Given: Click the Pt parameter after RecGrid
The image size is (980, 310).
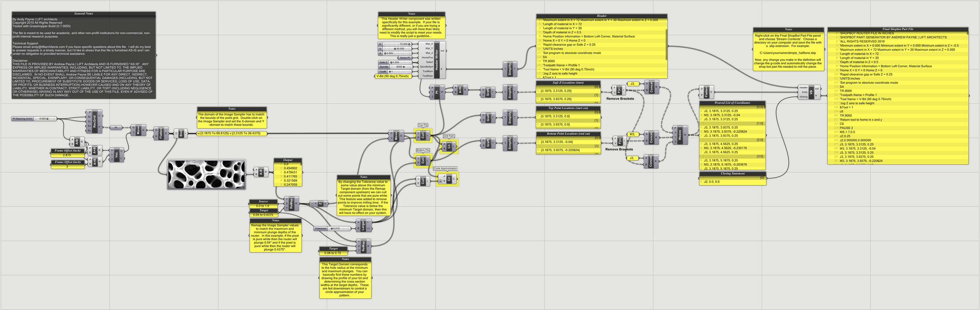Looking at the screenshot, I should coord(116,128).
